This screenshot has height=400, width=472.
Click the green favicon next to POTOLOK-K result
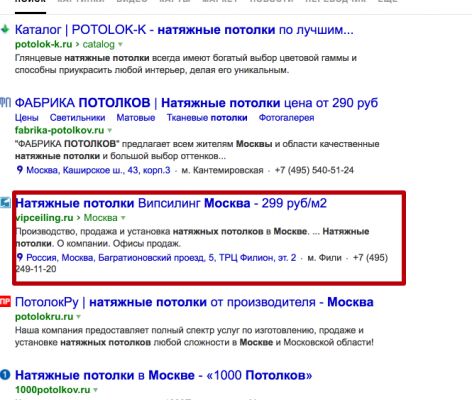(x=5, y=29)
